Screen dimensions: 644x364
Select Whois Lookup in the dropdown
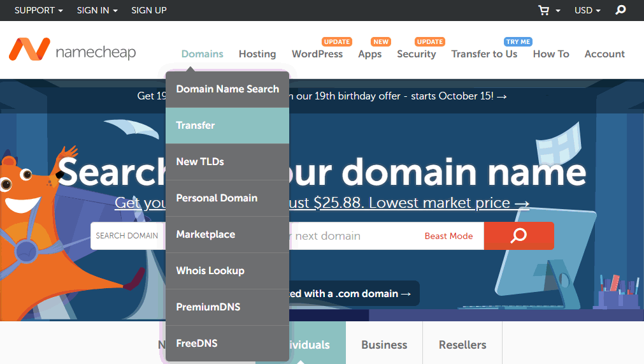[227, 271]
